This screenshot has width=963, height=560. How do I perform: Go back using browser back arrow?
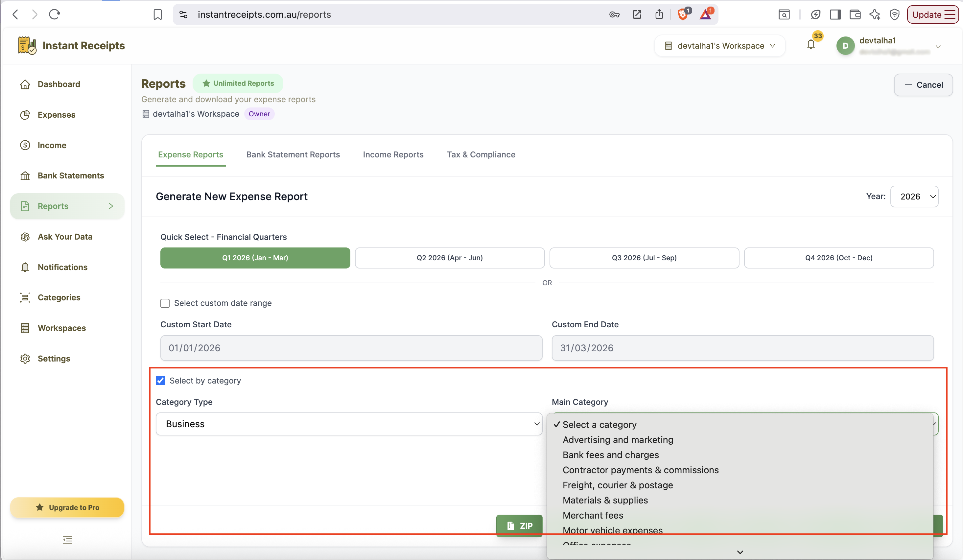(x=15, y=14)
